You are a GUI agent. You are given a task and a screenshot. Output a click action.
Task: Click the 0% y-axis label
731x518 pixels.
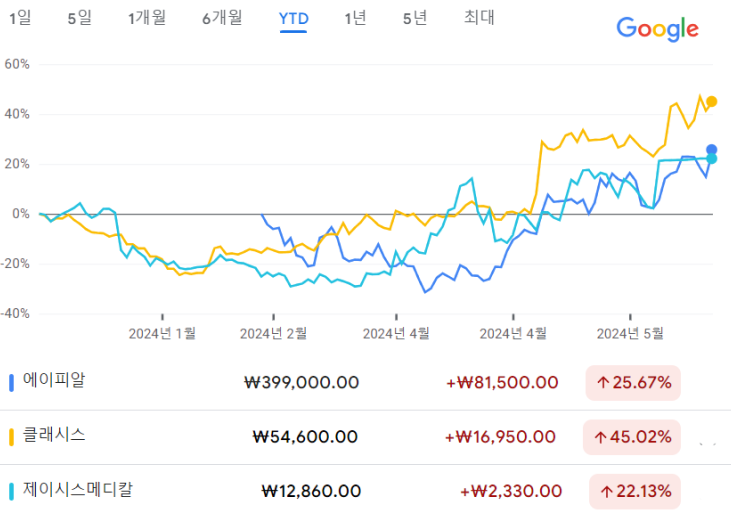click(x=21, y=214)
